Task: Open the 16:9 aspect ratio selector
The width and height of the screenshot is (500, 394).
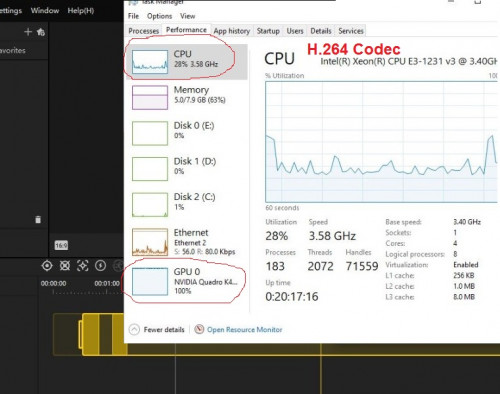Action: pos(61,245)
